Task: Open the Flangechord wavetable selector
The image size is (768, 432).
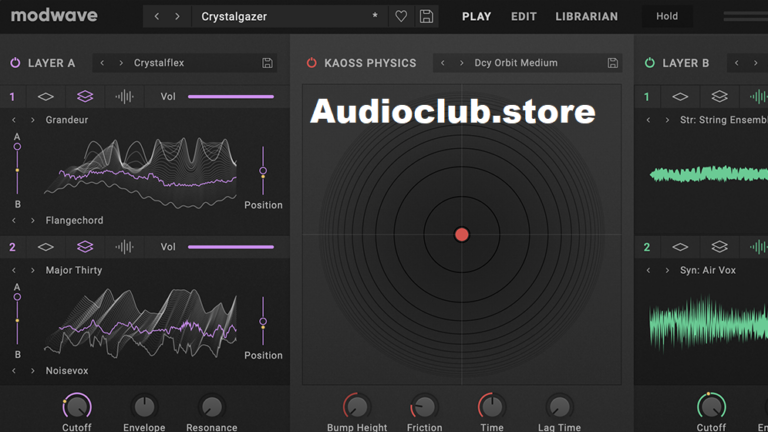Action: pos(74,221)
